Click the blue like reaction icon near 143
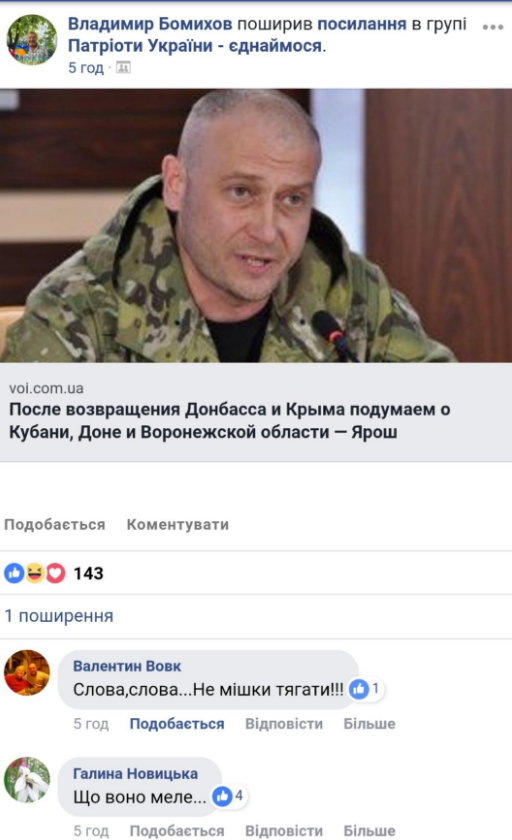512x840 pixels. pyautogui.click(x=14, y=573)
